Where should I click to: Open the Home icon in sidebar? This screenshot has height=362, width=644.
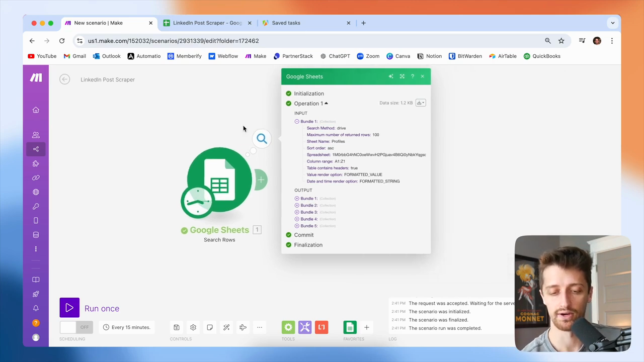(x=36, y=110)
